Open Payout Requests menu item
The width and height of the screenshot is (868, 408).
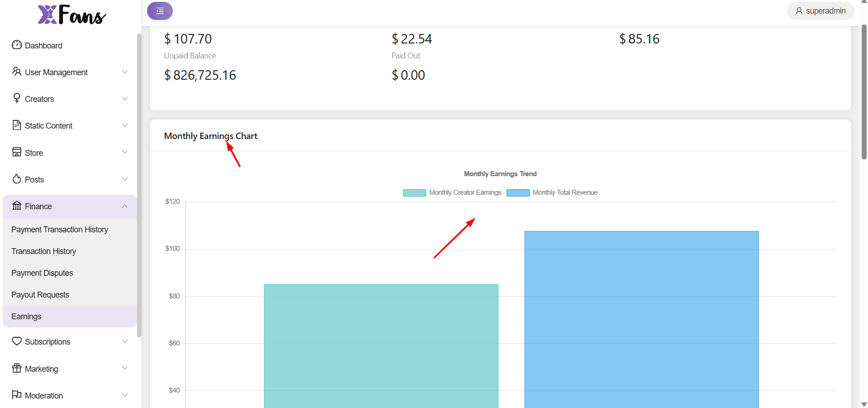pos(40,295)
